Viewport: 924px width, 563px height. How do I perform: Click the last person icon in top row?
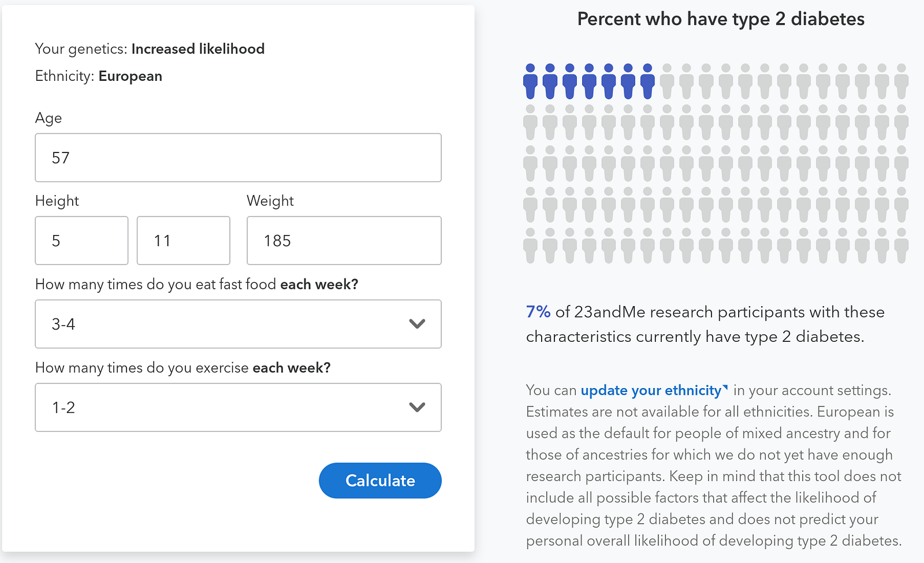pos(901,81)
